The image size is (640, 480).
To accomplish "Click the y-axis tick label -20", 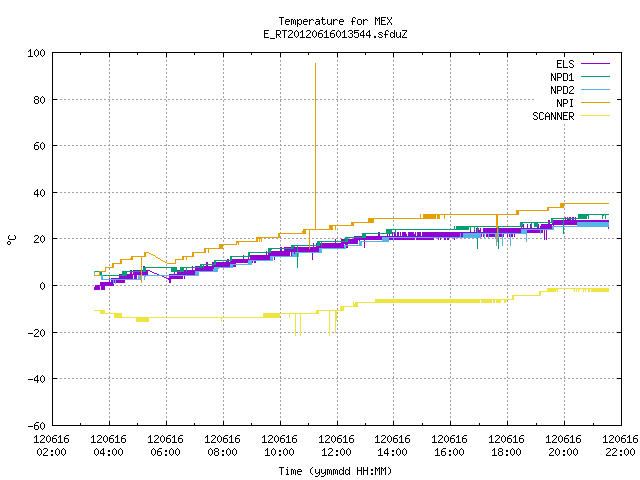I will (x=36, y=333).
